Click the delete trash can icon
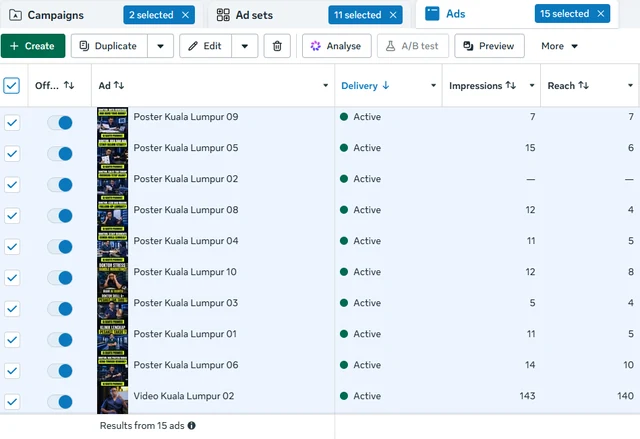 coord(277,46)
